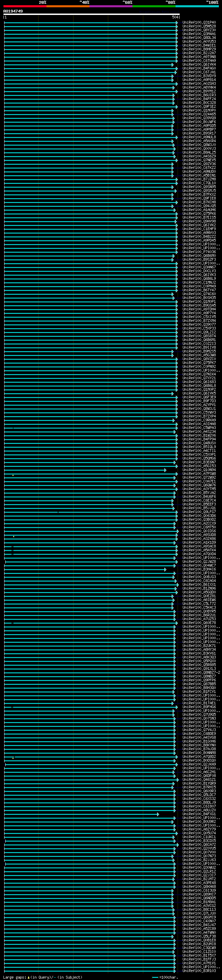
Task: Select the UniRef100_Q8KH68 label
Action: (x=199, y=886)
